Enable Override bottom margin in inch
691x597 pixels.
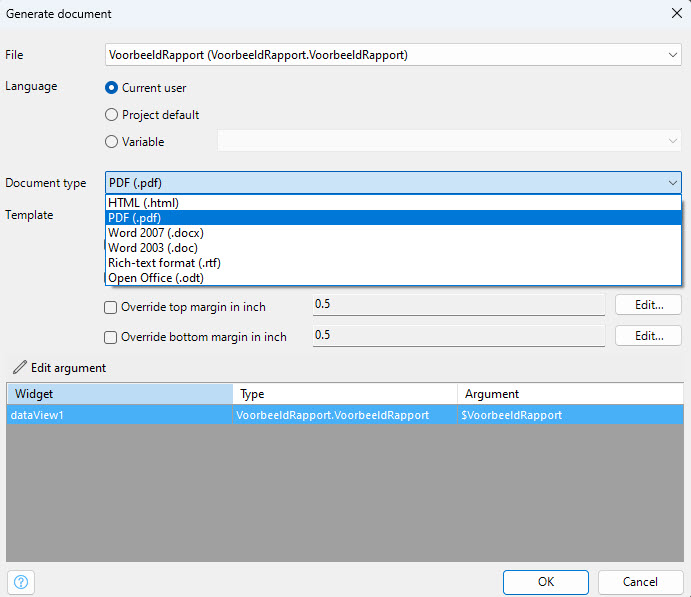(x=112, y=337)
